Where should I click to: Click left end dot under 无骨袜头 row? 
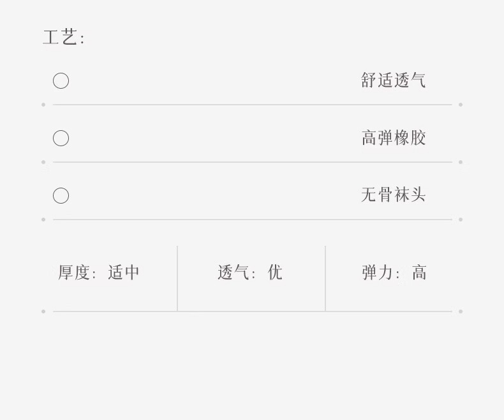(43, 220)
